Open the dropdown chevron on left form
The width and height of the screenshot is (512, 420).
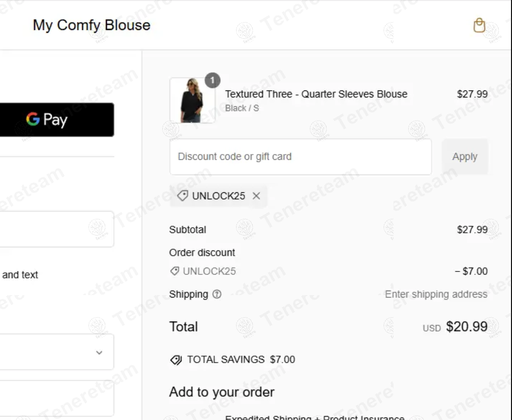click(99, 352)
